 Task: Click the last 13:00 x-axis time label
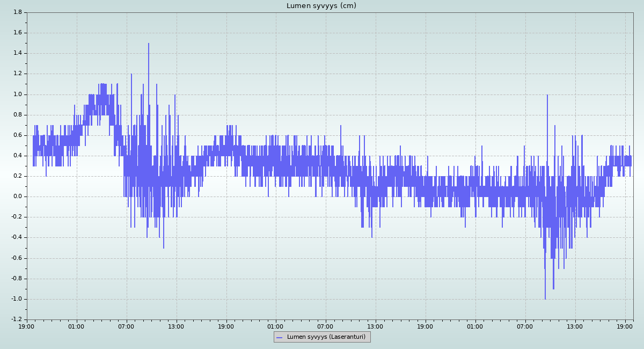[575, 326]
